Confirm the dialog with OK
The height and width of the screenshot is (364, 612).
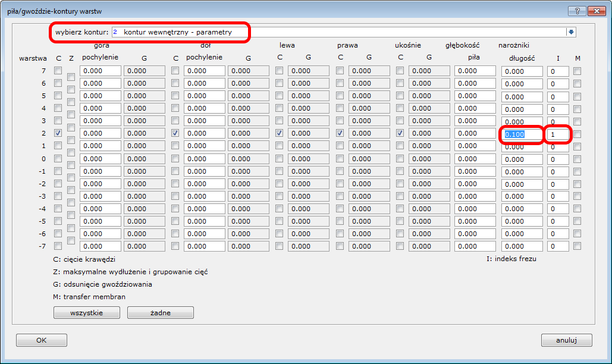(x=41, y=340)
